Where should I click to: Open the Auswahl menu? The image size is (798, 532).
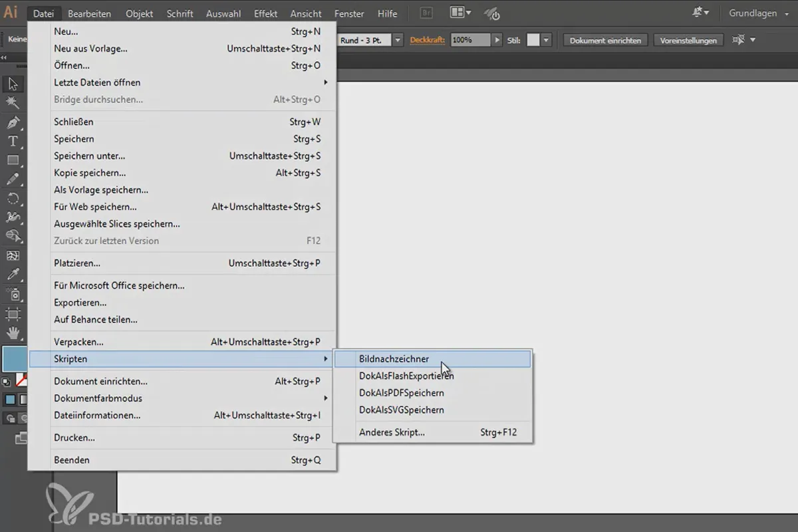(x=223, y=13)
